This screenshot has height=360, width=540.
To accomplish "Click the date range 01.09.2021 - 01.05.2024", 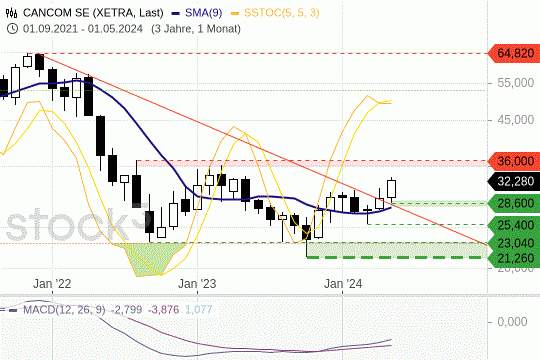I will [83, 29].
